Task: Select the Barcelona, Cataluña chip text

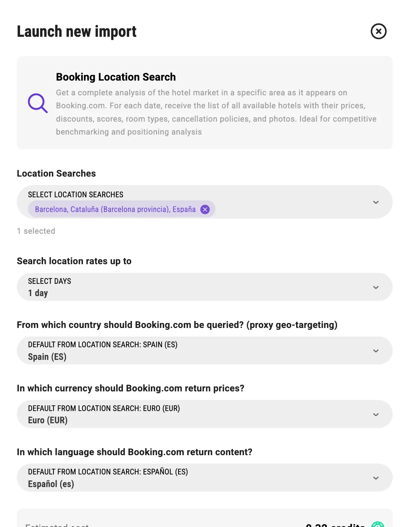Action: [115, 210]
